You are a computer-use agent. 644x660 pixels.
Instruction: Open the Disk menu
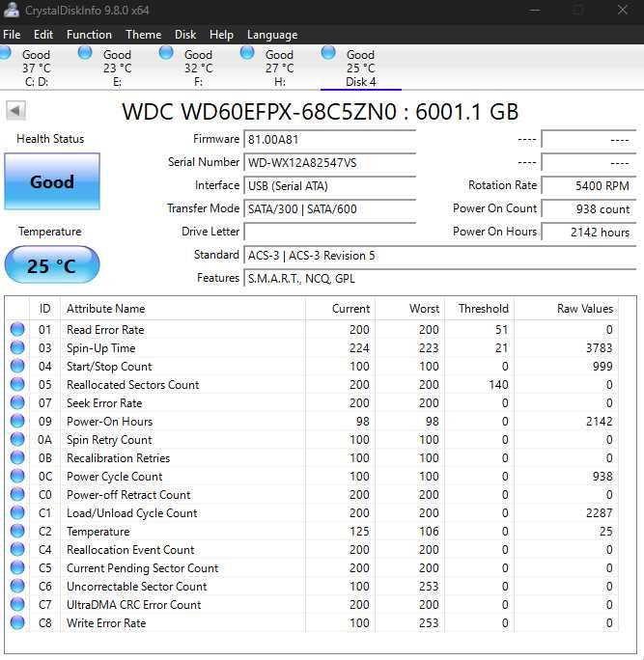(x=185, y=35)
